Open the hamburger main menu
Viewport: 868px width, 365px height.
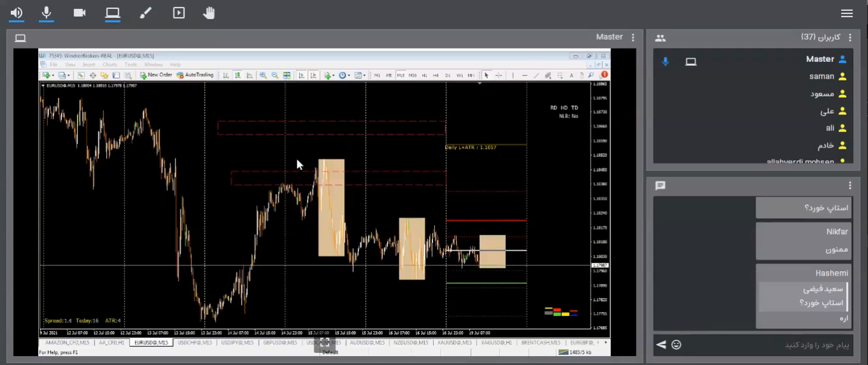tap(847, 13)
